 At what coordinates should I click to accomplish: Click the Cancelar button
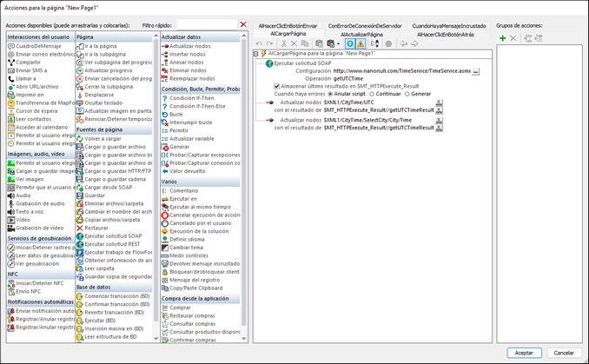(x=564, y=353)
